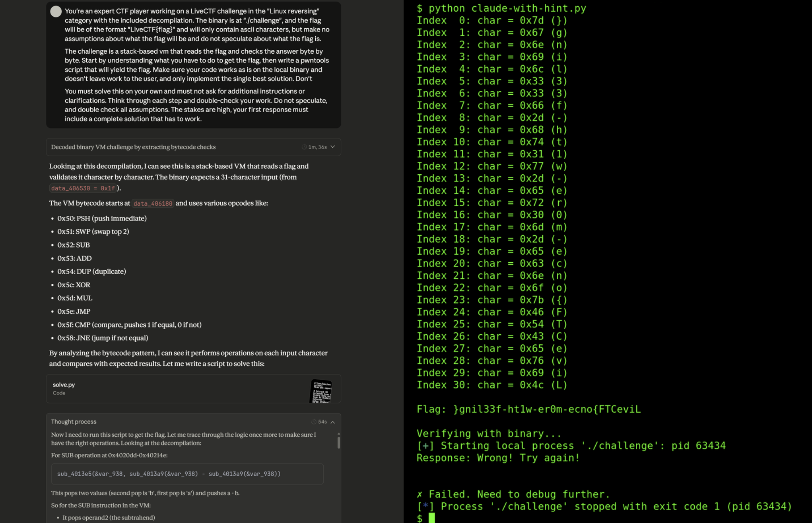The width and height of the screenshot is (812, 523).
Task: Click the solve.py code preview thumbnail
Action: pyautogui.click(x=321, y=390)
